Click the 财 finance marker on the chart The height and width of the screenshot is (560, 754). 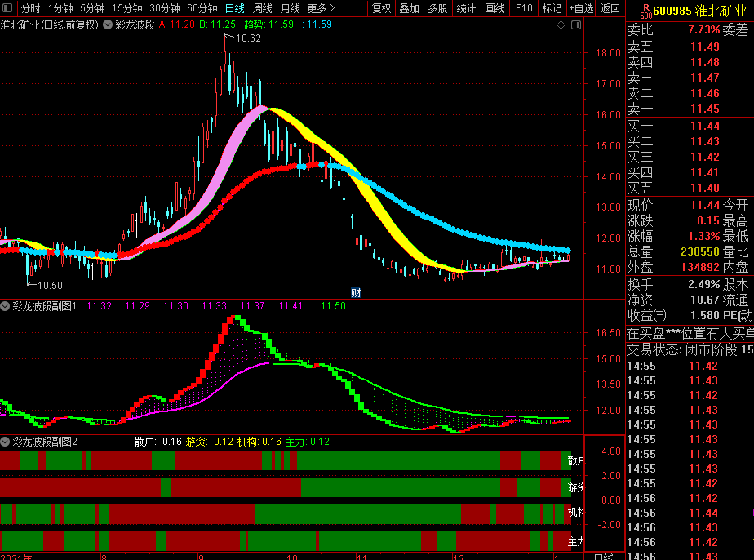coord(356,293)
